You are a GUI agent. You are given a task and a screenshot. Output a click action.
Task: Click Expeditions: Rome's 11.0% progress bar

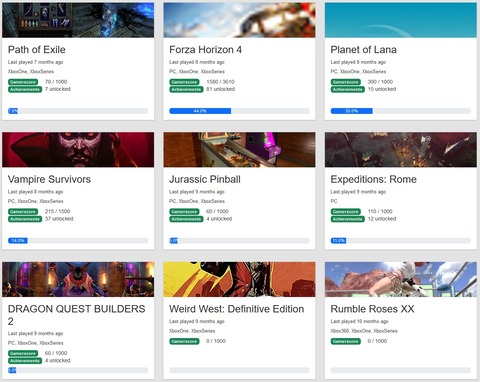(401, 241)
